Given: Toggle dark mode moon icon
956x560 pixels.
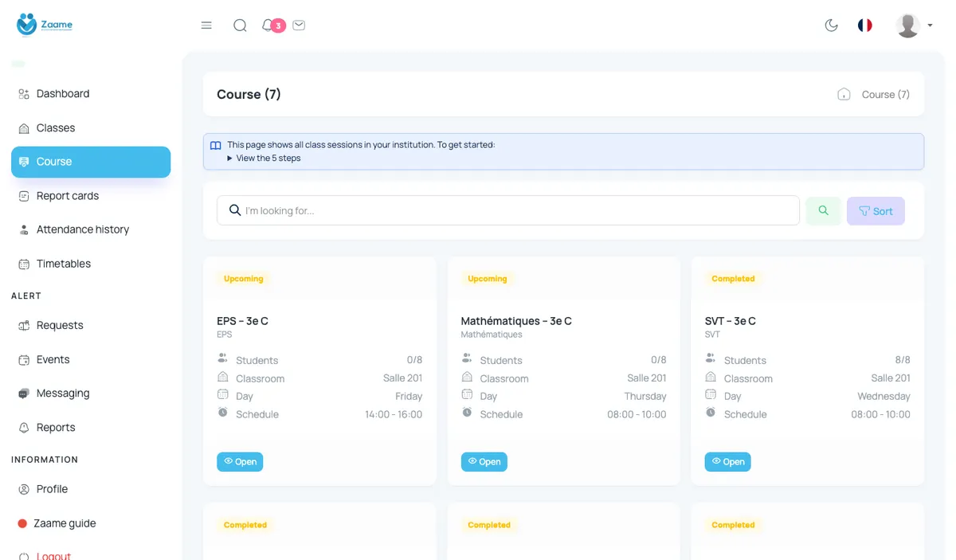Looking at the screenshot, I should [832, 25].
